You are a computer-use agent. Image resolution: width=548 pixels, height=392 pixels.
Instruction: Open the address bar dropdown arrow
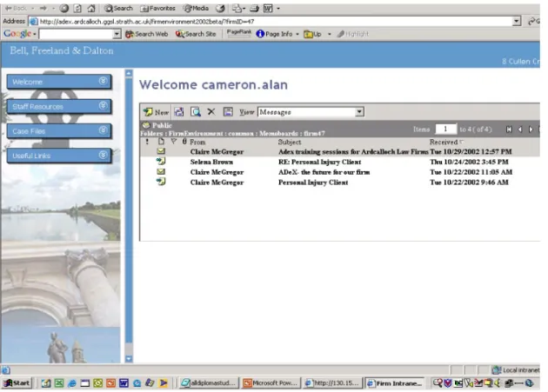pos(517,22)
